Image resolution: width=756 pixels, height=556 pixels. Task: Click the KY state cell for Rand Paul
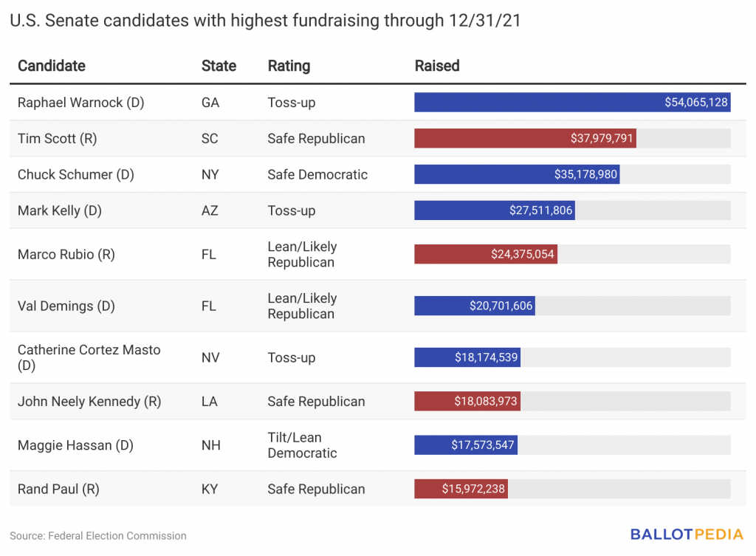click(x=210, y=489)
